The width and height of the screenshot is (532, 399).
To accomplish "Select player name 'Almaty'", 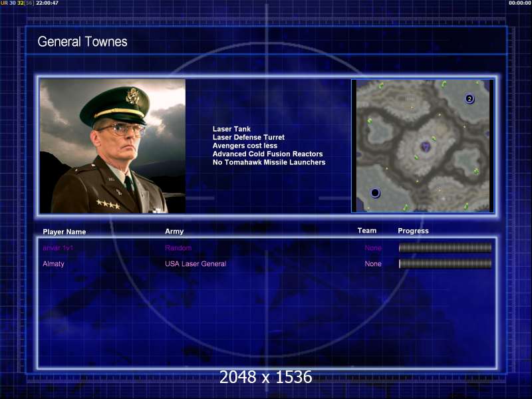I will [54, 264].
